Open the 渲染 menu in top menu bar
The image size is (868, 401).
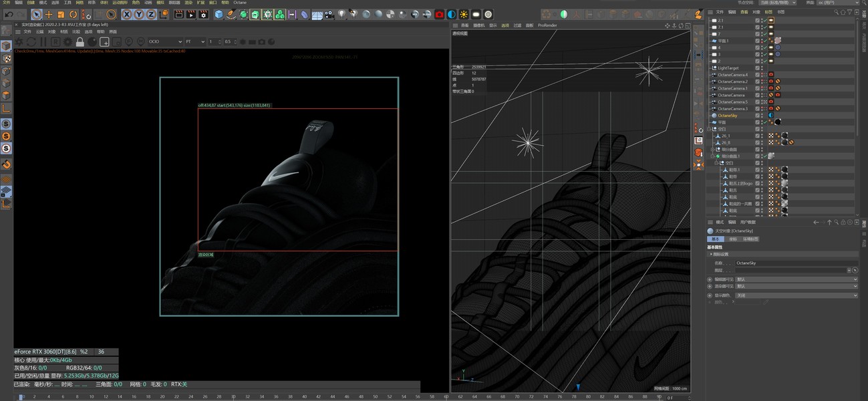[188, 3]
